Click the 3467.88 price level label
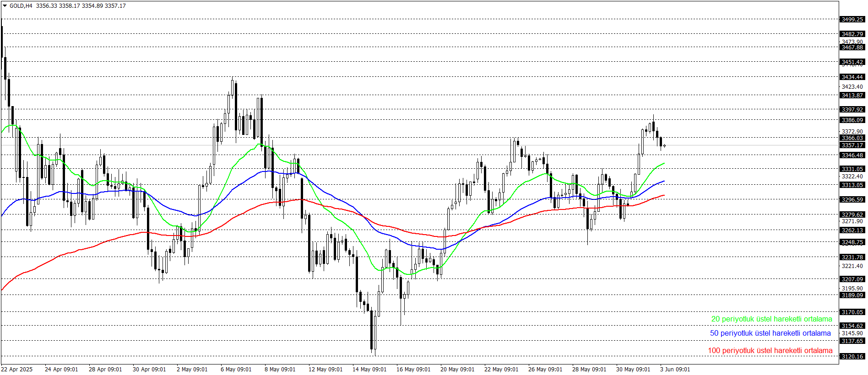 point(852,47)
